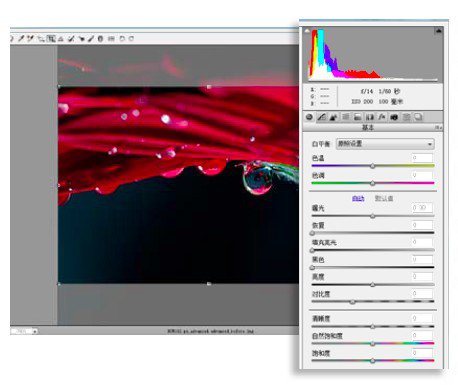458x385 pixels.
Task: Select the Spot Removal tool
Action: click(x=71, y=39)
